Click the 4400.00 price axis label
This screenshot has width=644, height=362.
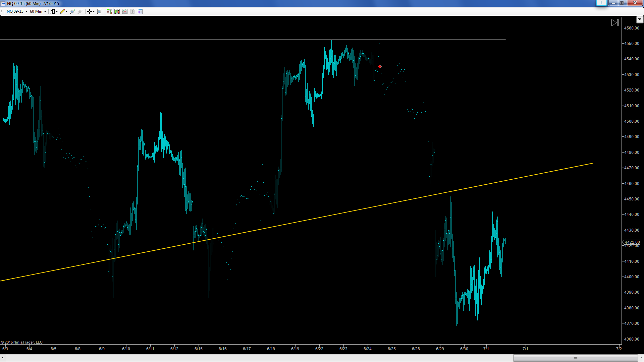click(632, 277)
